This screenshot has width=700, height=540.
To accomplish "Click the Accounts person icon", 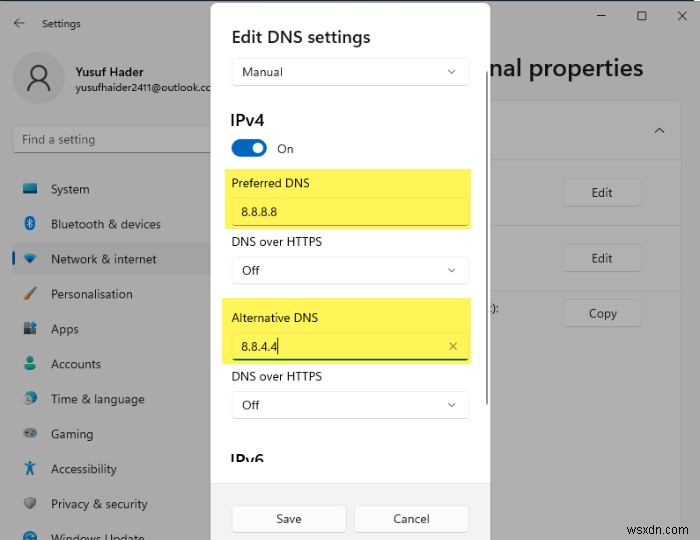I will pos(30,364).
